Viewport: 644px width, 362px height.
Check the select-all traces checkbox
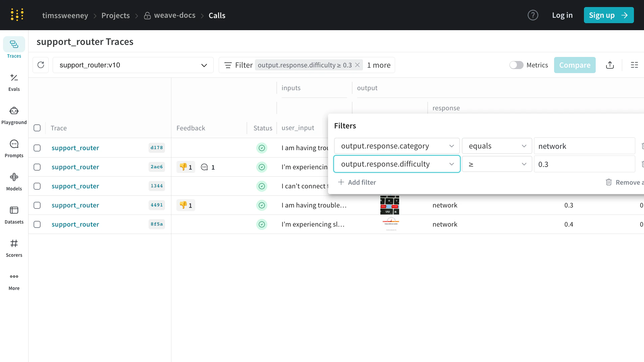point(37,128)
